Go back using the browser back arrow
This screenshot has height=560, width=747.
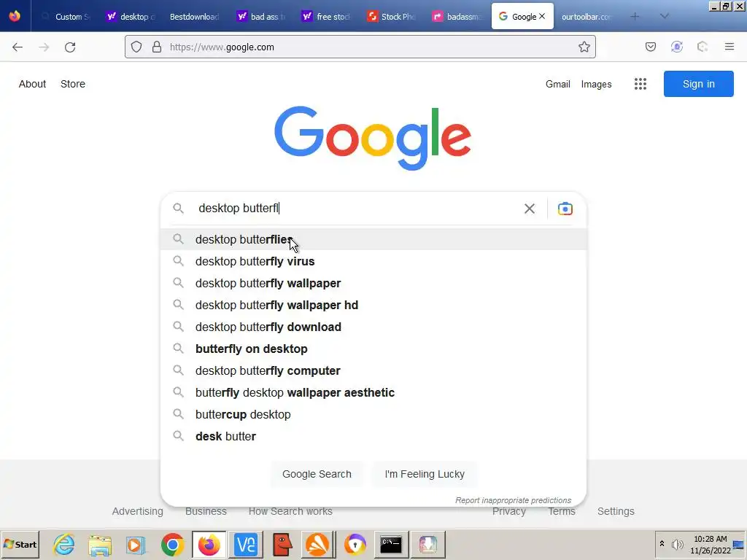coord(18,47)
